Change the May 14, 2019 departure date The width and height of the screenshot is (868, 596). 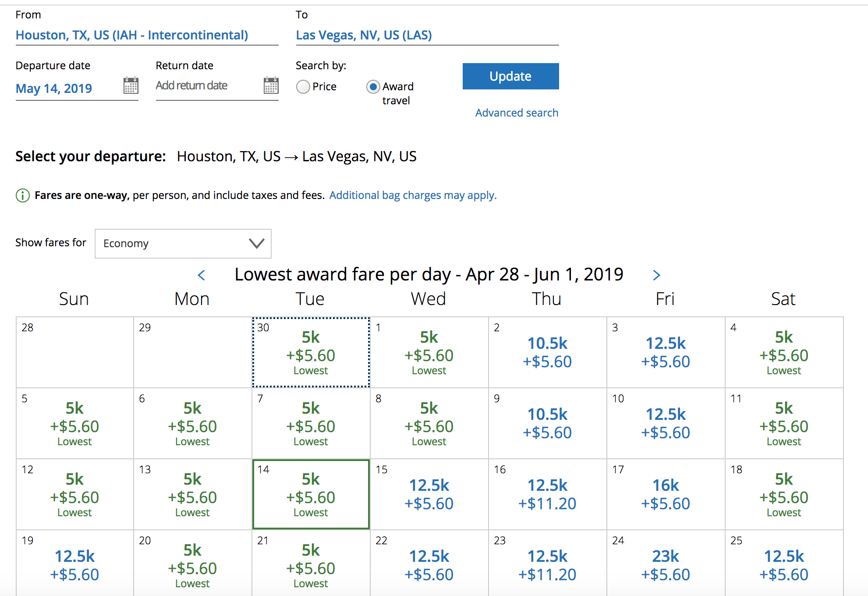(x=53, y=88)
